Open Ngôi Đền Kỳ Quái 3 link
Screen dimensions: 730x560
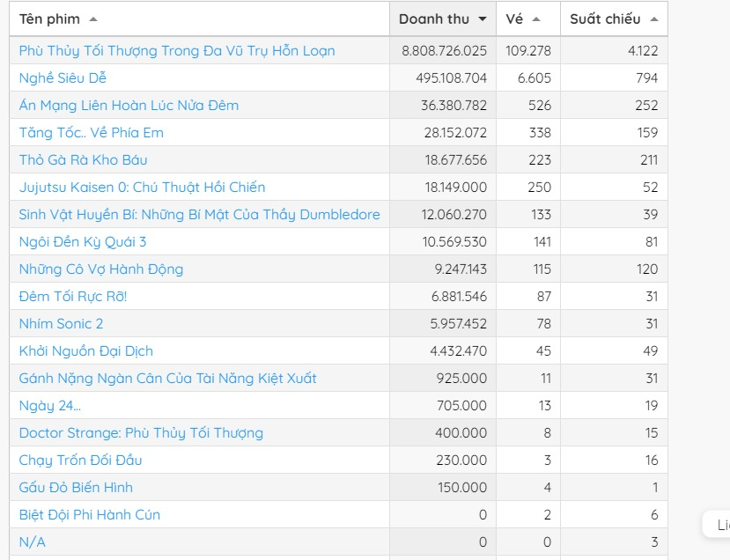coord(83,241)
